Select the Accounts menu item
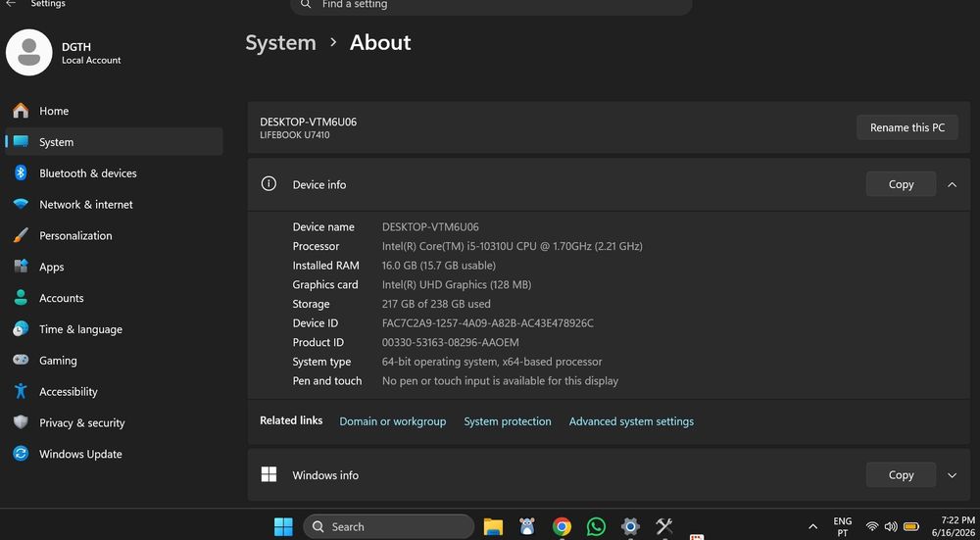 pos(114,298)
